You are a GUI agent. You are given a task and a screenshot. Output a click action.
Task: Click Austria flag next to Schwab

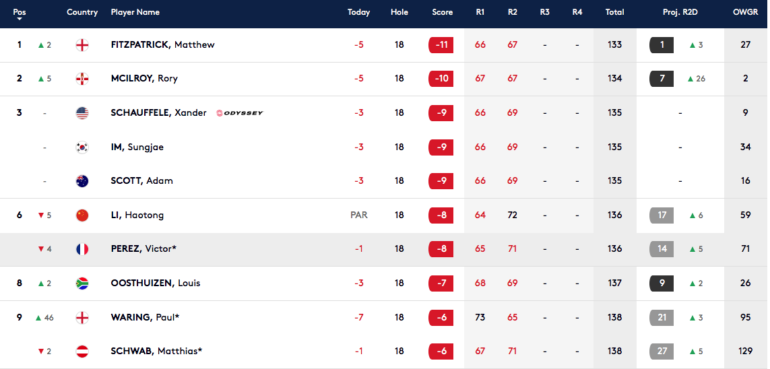pyautogui.click(x=82, y=351)
